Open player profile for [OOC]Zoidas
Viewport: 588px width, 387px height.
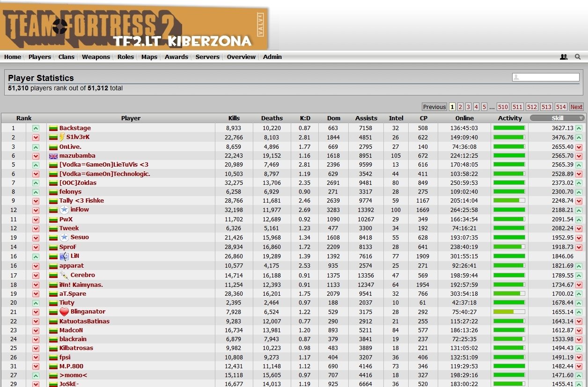78,183
